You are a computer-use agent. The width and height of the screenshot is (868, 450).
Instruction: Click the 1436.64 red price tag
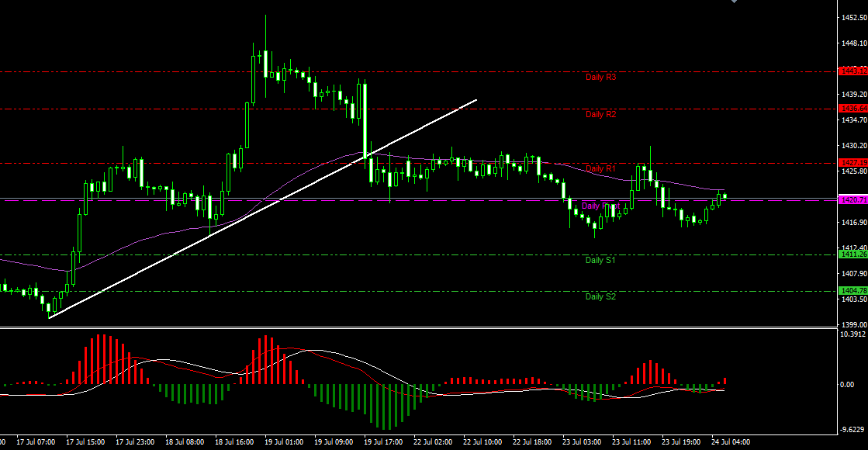coord(853,109)
